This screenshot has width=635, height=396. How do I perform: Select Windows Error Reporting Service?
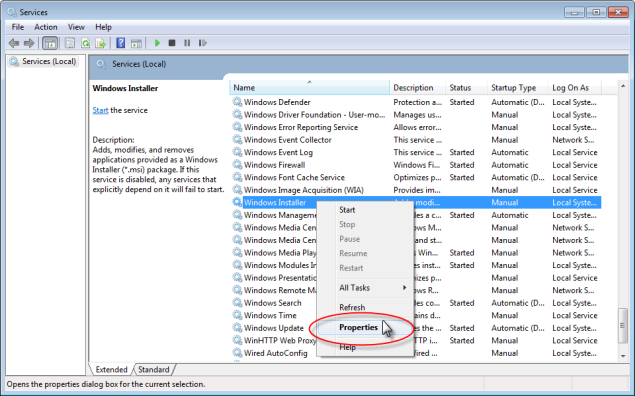300,127
